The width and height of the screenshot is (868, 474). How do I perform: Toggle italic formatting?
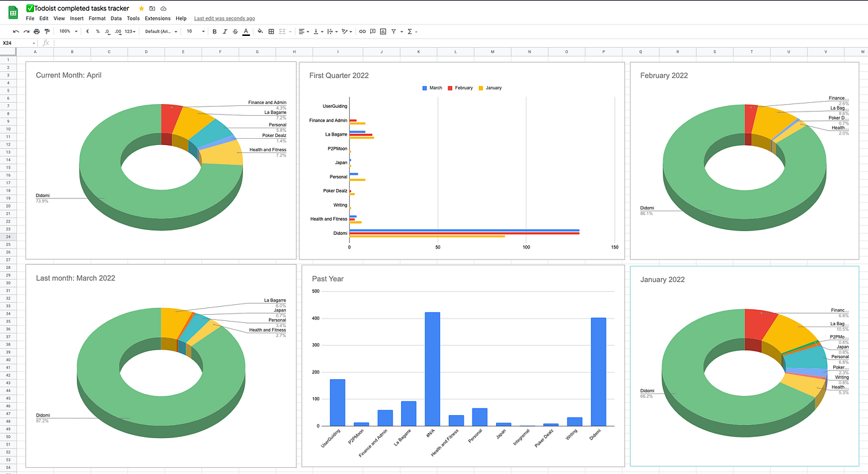click(x=224, y=31)
